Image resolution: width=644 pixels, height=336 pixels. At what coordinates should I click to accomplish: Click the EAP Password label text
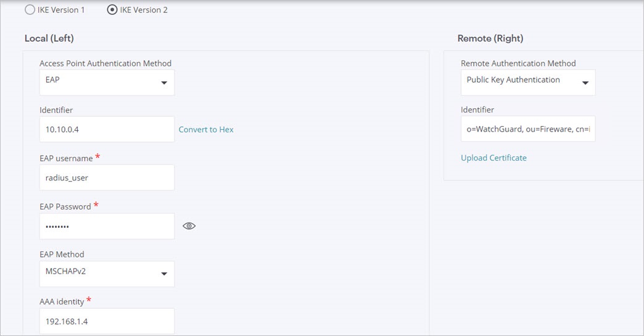coord(65,207)
